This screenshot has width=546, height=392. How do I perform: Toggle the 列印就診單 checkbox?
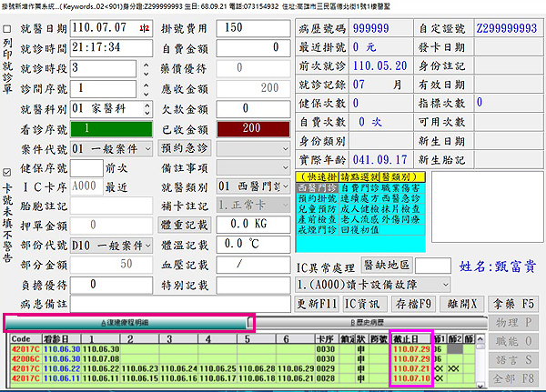[x=8, y=29]
